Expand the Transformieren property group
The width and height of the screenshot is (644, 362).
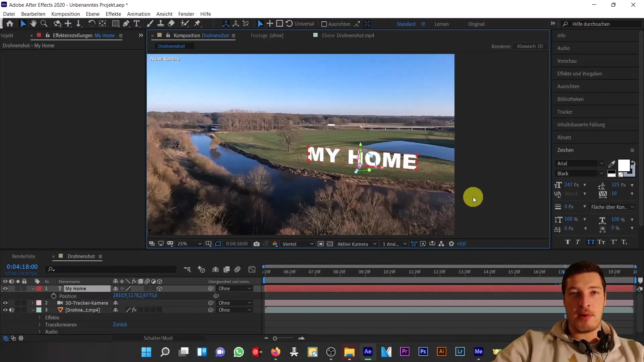pyautogui.click(x=40, y=324)
